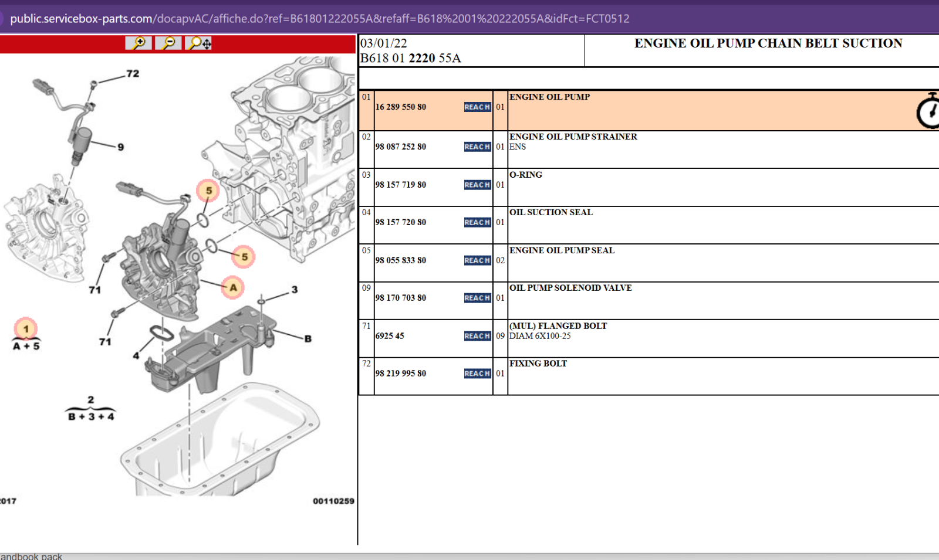Open REACH badge for part 16 289 550 80
This screenshot has height=560, width=939.
click(x=477, y=107)
